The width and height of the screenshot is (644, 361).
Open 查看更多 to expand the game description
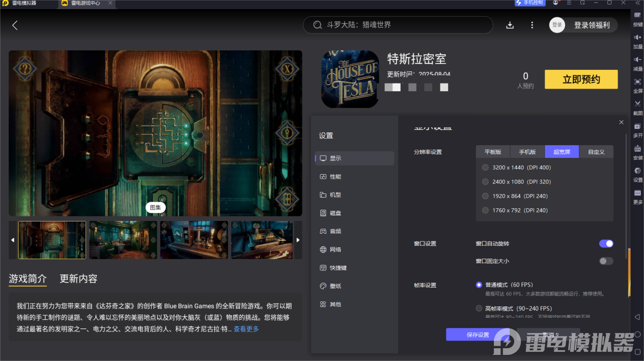click(x=246, y=329)
